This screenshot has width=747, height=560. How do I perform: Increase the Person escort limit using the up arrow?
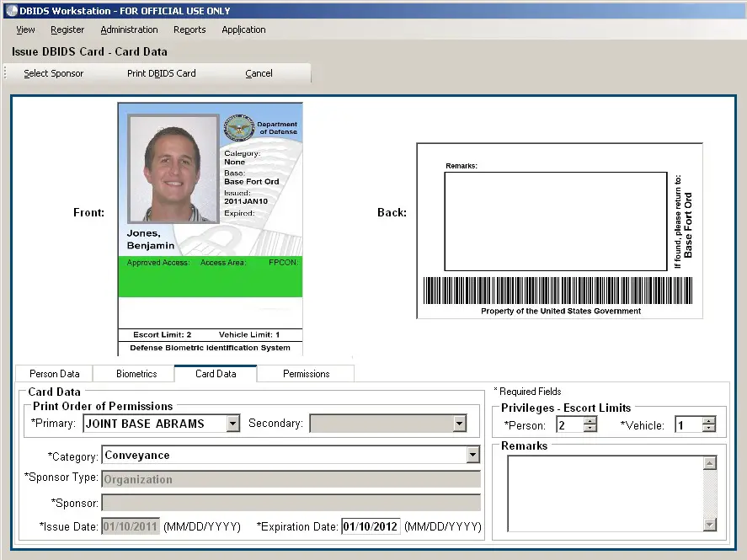pyautogui.click(x=590, y=421)
